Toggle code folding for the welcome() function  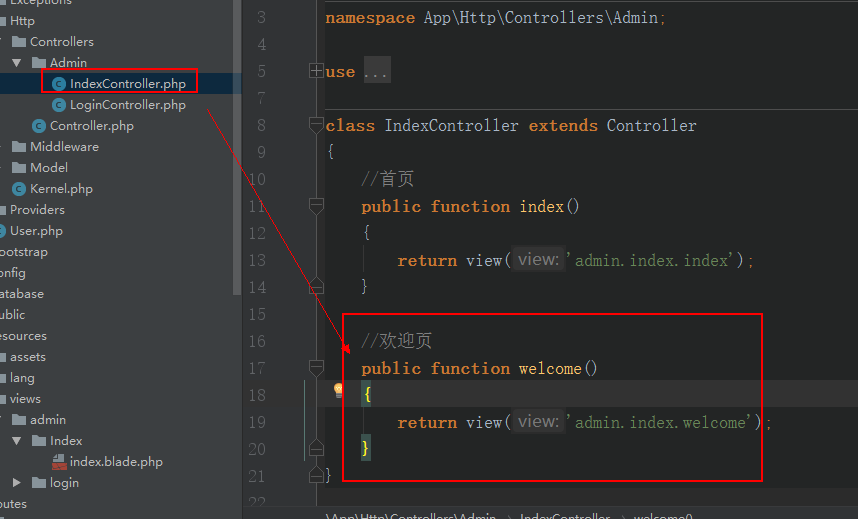click(316, 368)
